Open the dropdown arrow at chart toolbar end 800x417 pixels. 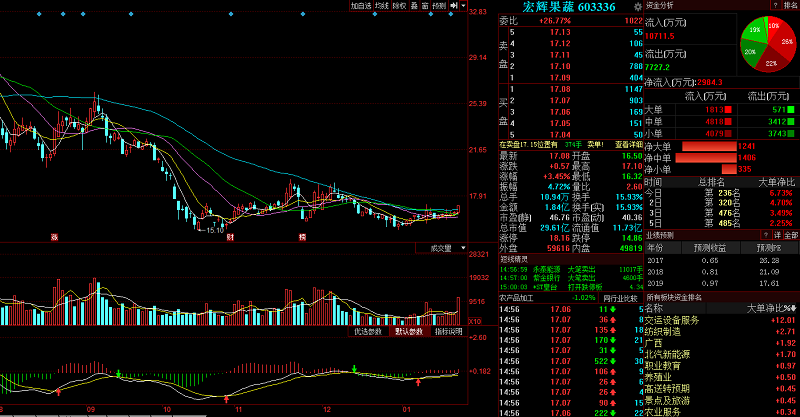point(463,6)
